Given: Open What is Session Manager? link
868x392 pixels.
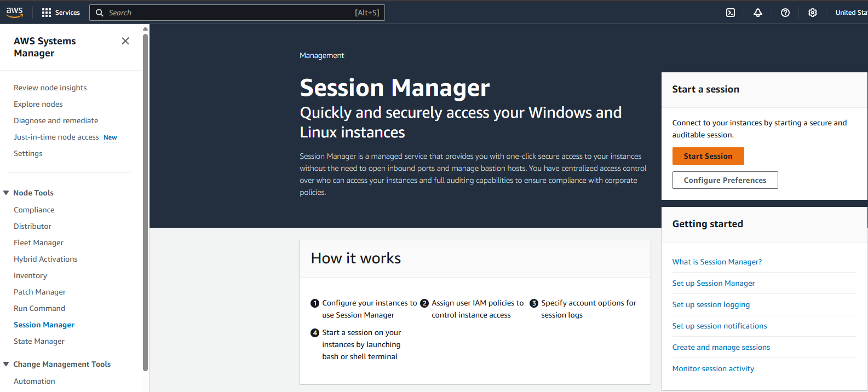Looking at the screenshot, I should pyautogui.click(x=717, y=262).
